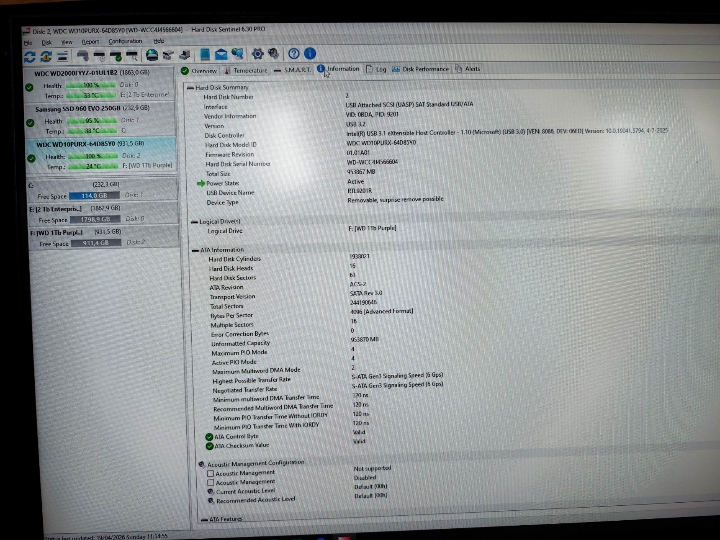The image size is (720, 540).
Task: Click the blue info About icon
Action: pyautogui.click(x=310, y=53)
